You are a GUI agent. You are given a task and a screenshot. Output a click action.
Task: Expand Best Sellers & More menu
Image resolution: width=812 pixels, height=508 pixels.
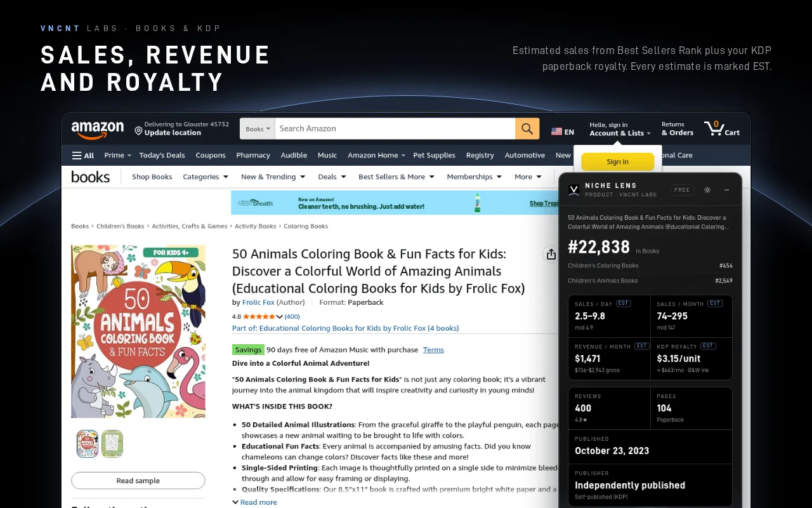[x=396, y=177]
